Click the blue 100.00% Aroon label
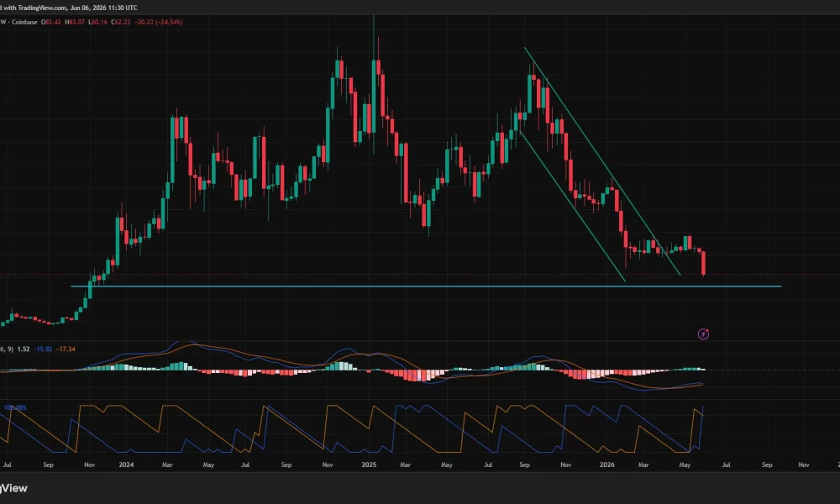This screenshot has width=840, height=504. [x=15, y=407]
